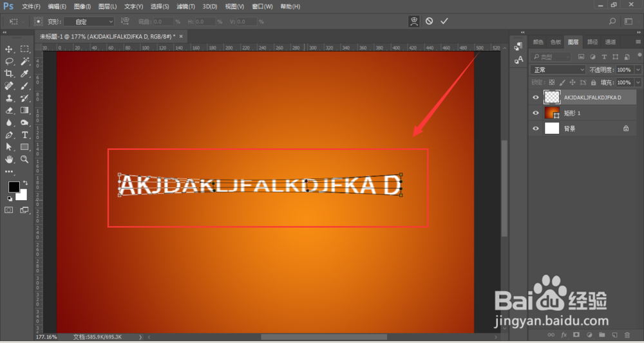Select the Magic Wand tool
The width and height of the screenshot is (644, 343).
(x=24, y=62)
